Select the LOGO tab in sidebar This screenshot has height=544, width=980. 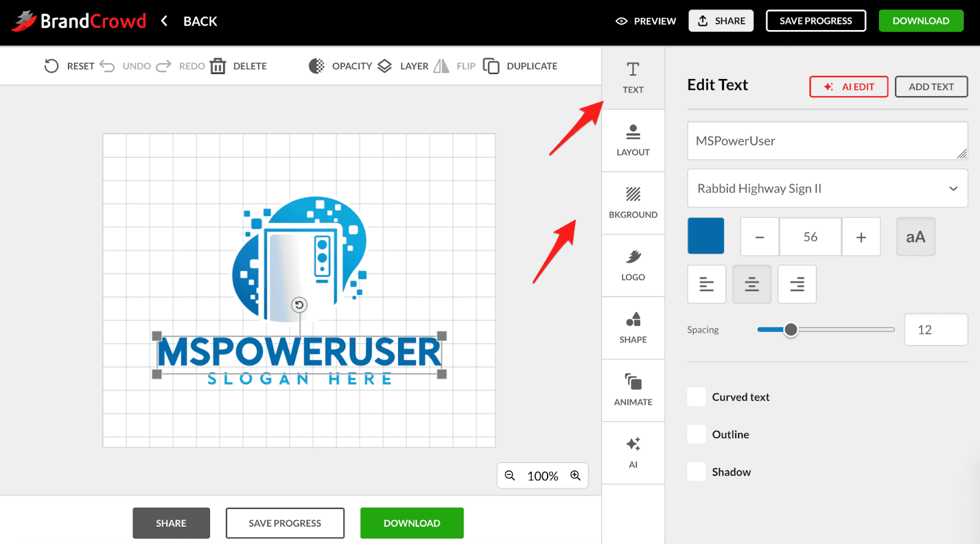[x=633, y=265]
